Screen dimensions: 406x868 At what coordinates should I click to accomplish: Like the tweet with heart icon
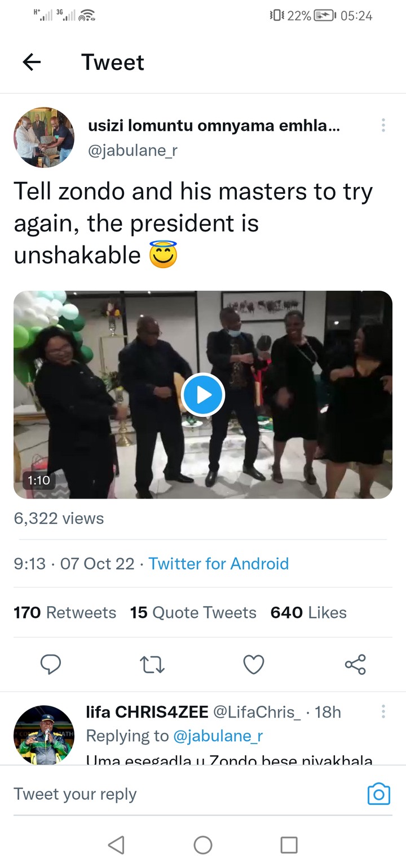[x=254, y=665]
